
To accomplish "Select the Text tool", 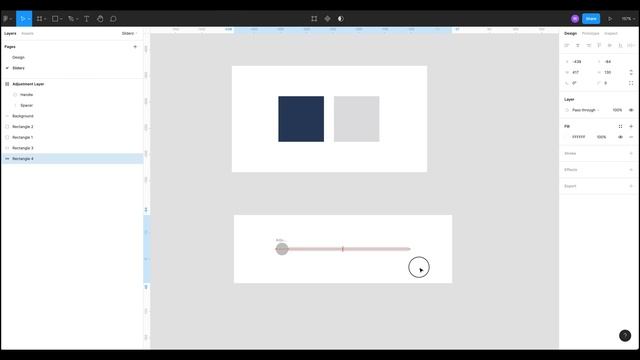I will [87, 19].
